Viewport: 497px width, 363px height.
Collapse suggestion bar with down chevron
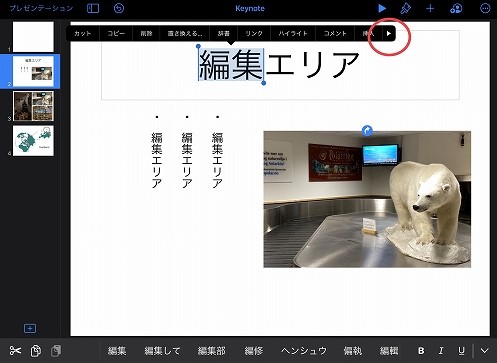[485, 351]
